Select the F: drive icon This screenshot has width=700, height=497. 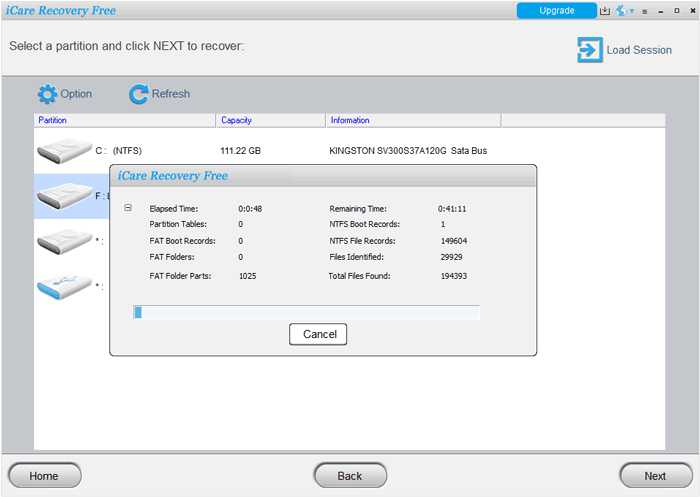pyautogui.click(x=64, y=196)
